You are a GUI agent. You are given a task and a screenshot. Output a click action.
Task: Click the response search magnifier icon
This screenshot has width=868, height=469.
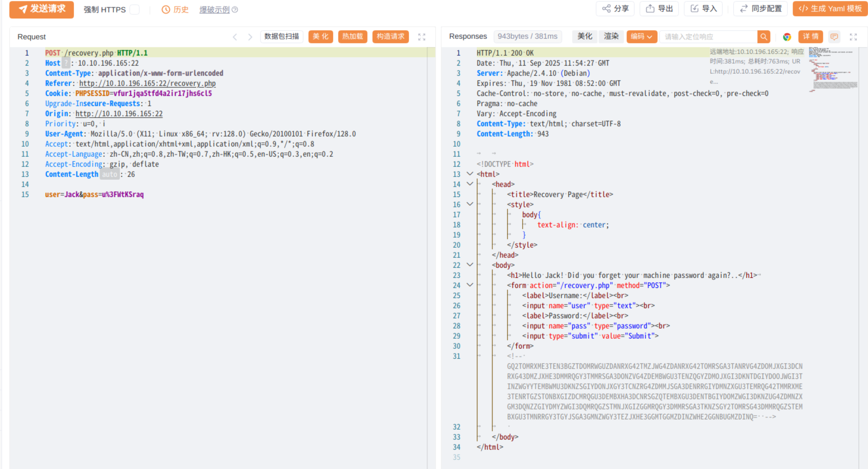point(764,37)
